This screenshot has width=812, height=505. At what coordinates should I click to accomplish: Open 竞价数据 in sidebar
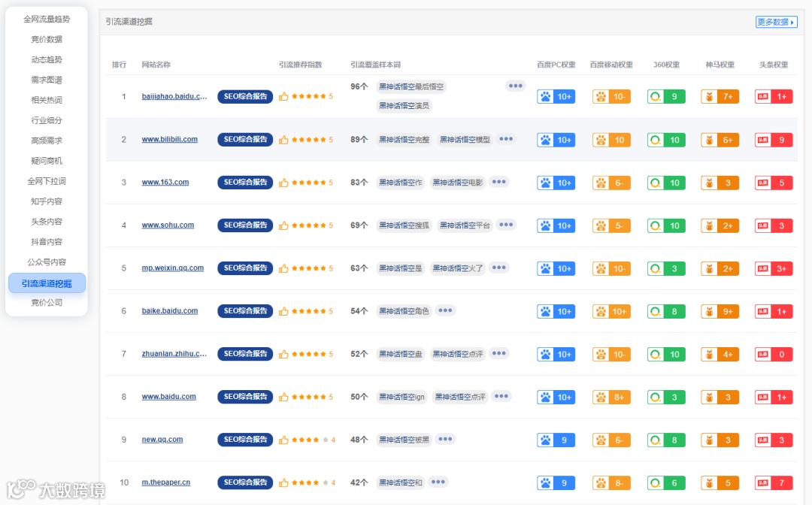tap(47, 39)
